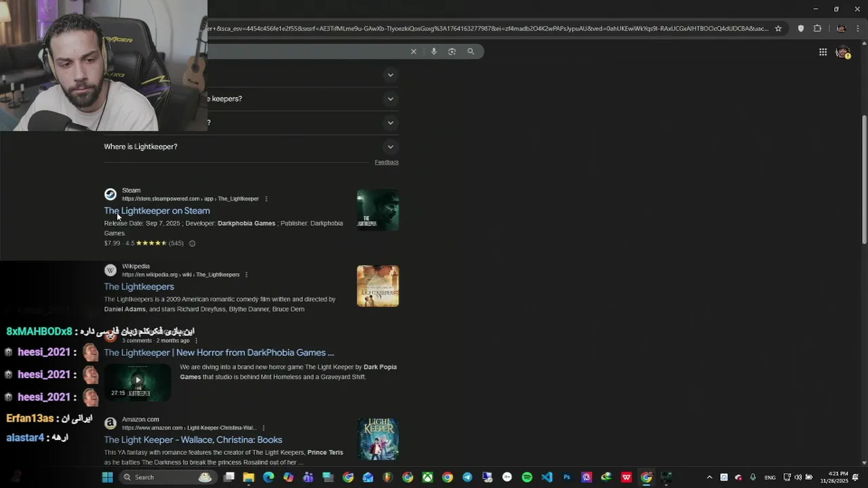Show hidden system tray icons
The height and width of the screenshot is (488, 868).
(709, 477)
